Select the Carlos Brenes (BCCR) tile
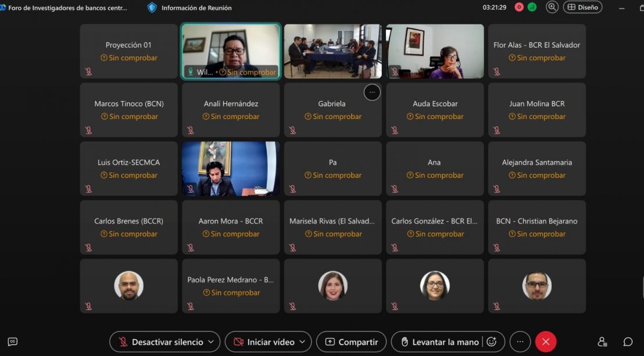 (x=128, y=227)
